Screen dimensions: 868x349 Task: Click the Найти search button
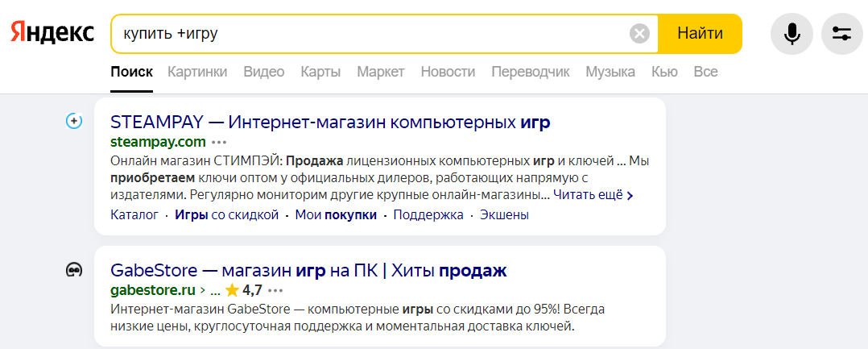tap(700, 34)
